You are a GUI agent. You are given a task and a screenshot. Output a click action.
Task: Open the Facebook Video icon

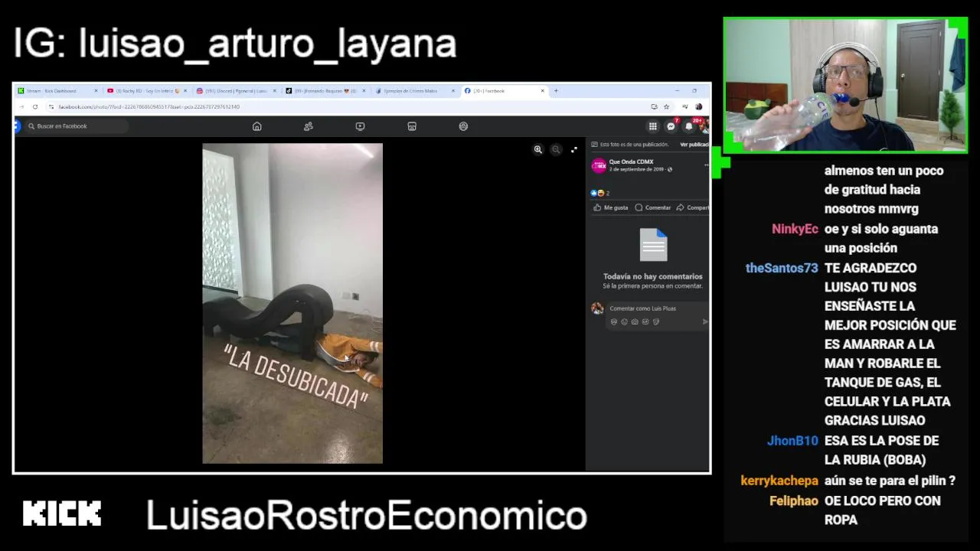pos(360,126)
